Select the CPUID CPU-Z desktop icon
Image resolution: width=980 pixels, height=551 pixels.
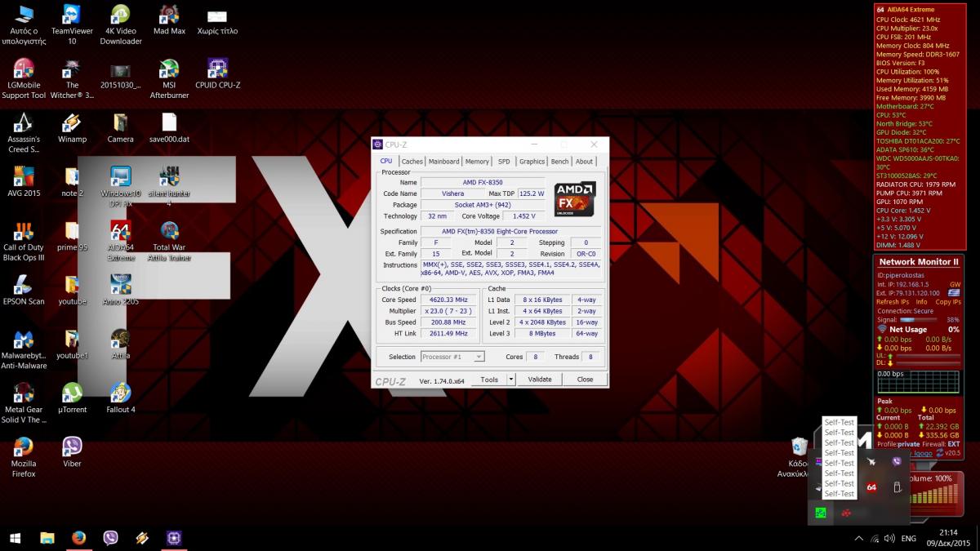[217, 73]
